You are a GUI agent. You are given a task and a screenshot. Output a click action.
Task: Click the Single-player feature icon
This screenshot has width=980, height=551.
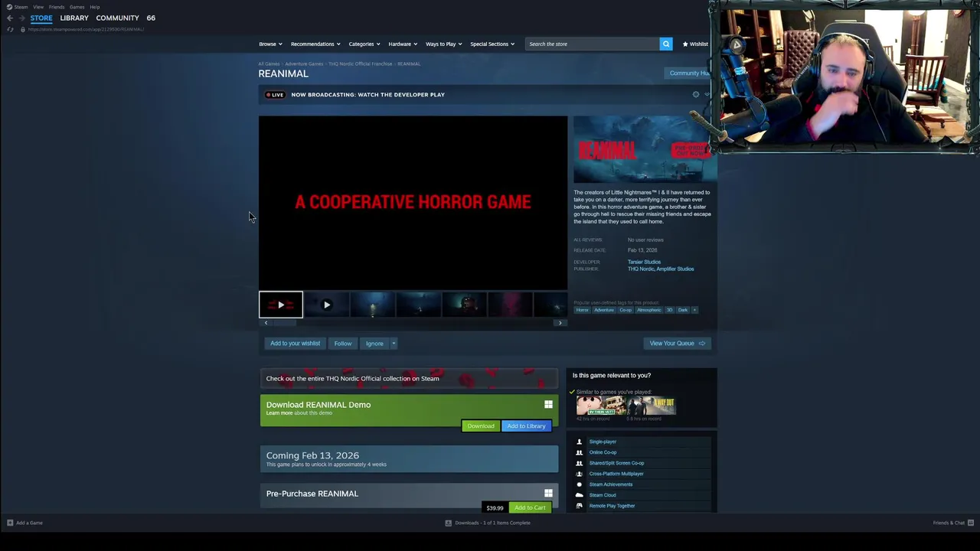coord(579,442)
